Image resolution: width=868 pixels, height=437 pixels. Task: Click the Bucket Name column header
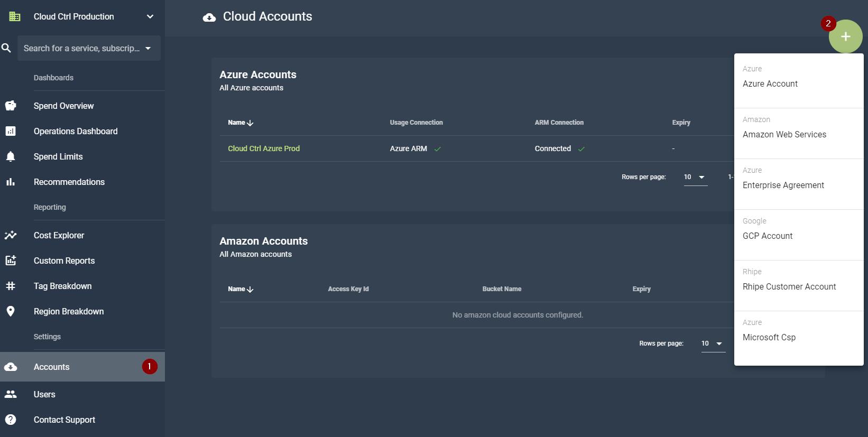502,289
